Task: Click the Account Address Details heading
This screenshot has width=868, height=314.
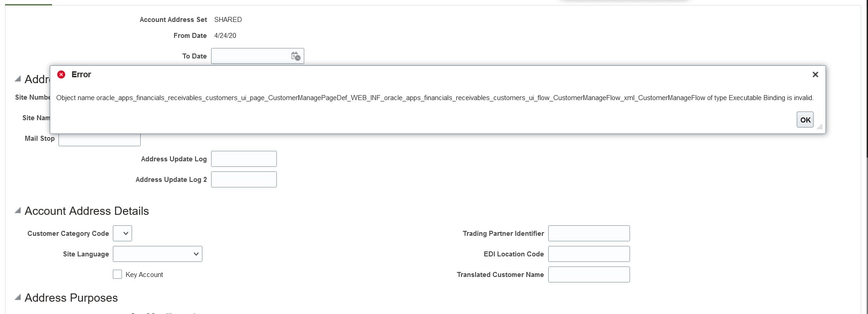Action: [87, 211]
